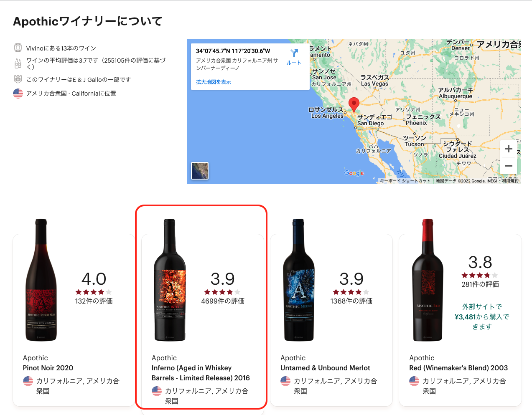The height and width of the screenshot is (415, 532).
Task: Open the Pinot Noir 2020 wine title
Action: (x=48, y=368)
